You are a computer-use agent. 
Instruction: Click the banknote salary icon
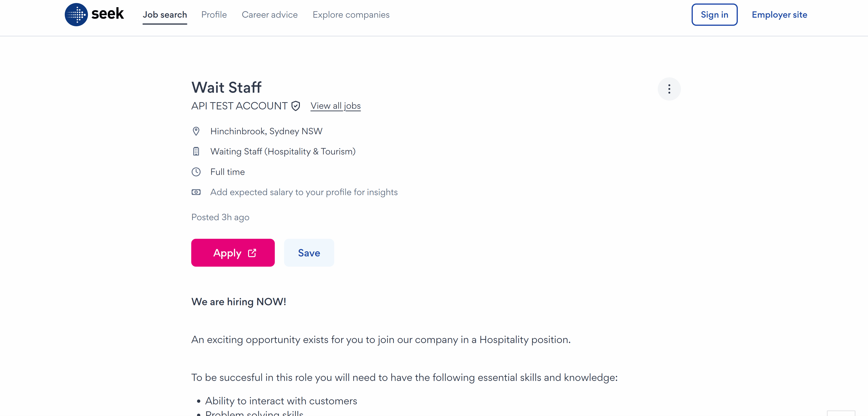pos(196,192)
